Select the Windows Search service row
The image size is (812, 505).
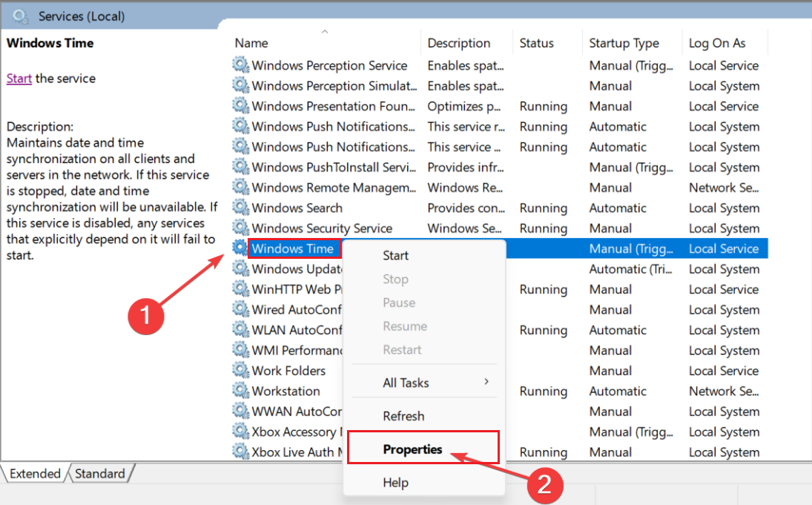500,208
